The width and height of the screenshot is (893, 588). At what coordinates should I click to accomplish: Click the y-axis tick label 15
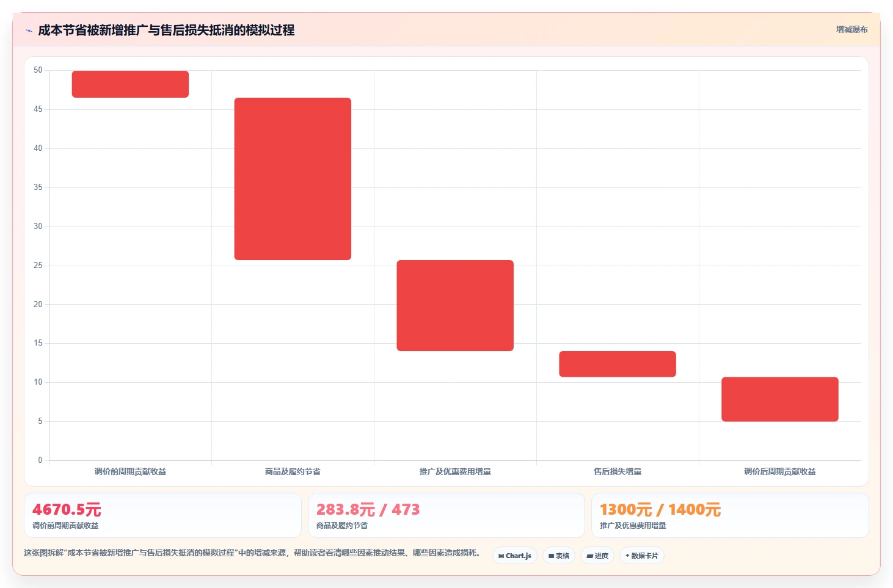38,343
